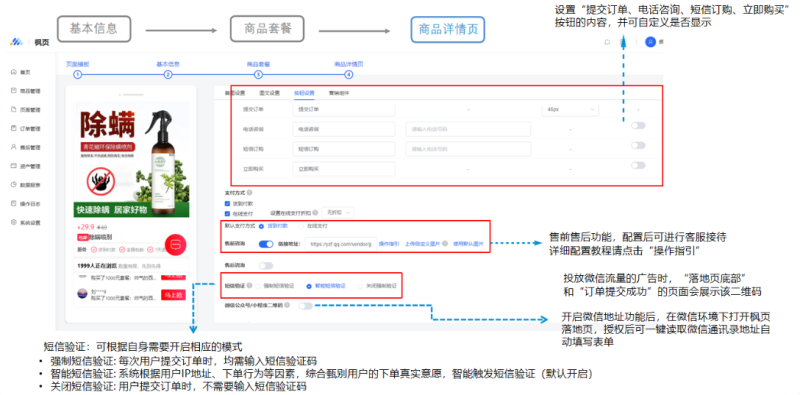This screenshot has height=395, width=800.
Task: Open 数据报表 in the left sidebar
Action: pos(25,185)
